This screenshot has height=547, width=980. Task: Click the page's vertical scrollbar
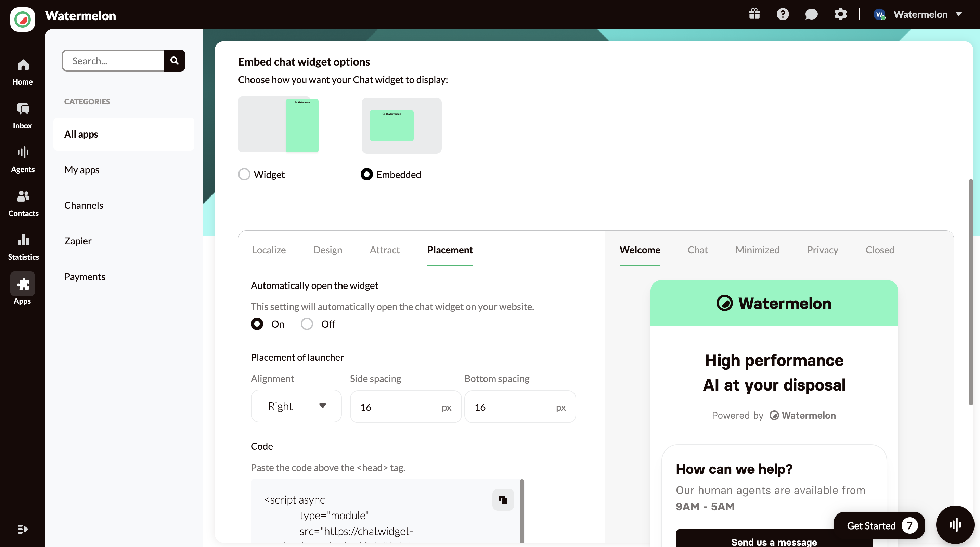click(x=970, y=293)
